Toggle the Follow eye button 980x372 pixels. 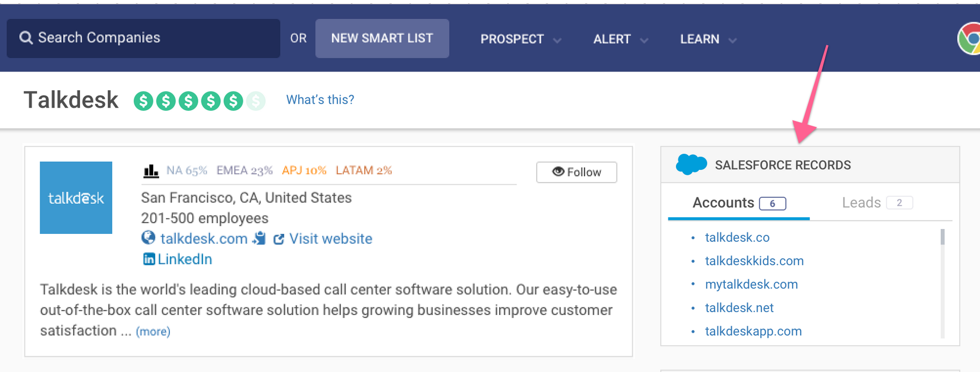click(577, 172)
